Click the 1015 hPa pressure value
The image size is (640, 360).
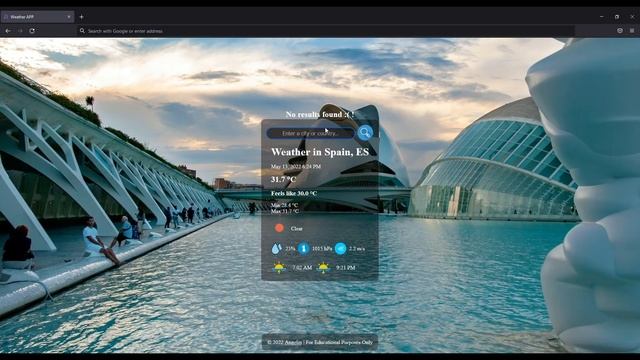point(322,249)
